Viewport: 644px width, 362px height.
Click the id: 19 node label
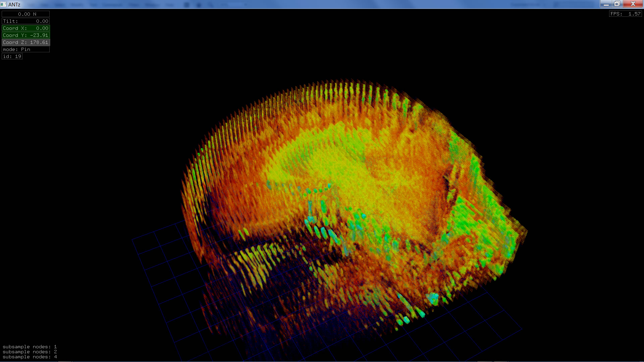(x=12, y=56)
